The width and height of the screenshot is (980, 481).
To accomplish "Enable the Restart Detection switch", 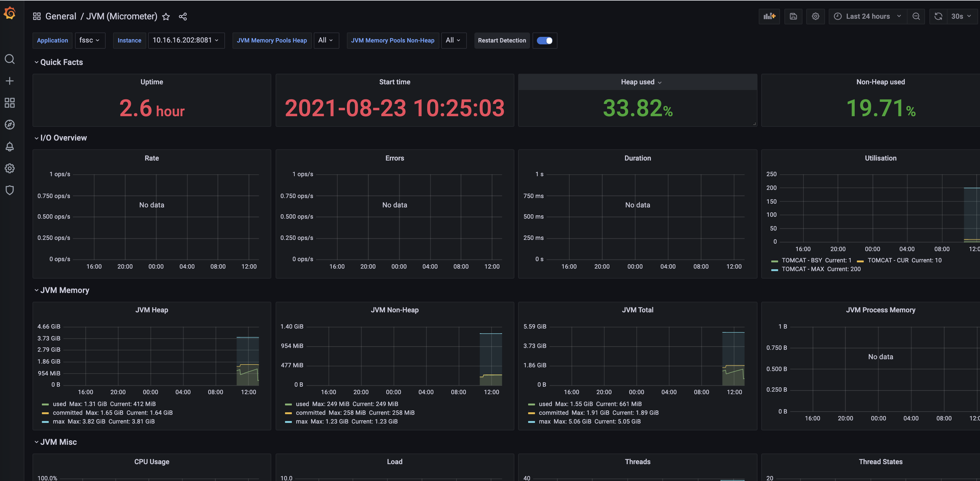I will click(x=545, y=40).
